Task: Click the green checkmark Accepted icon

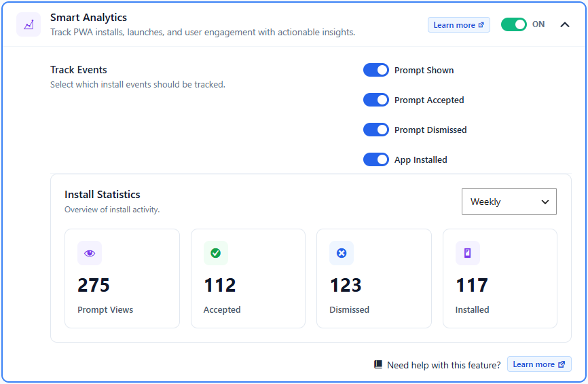Action: [216, 253]
